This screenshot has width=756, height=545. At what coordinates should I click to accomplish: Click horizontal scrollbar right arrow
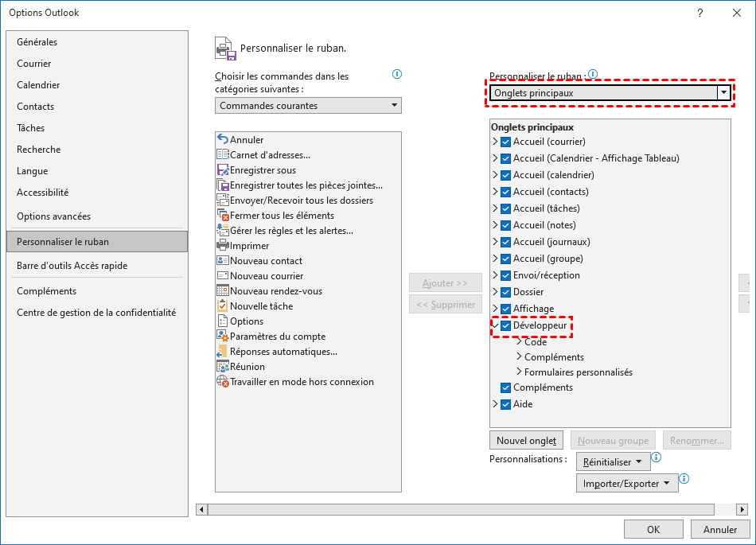point(742,509)
